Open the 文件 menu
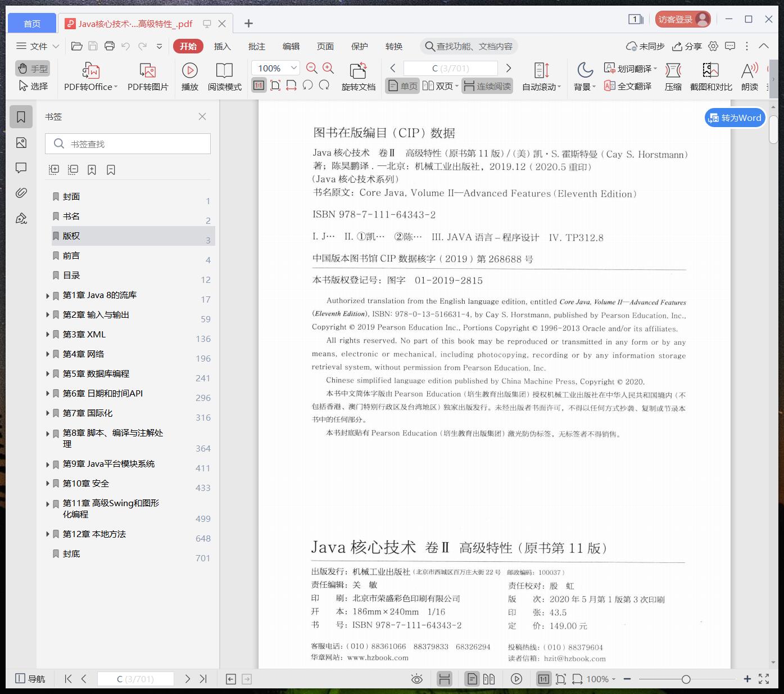 [x=38, y=46]
